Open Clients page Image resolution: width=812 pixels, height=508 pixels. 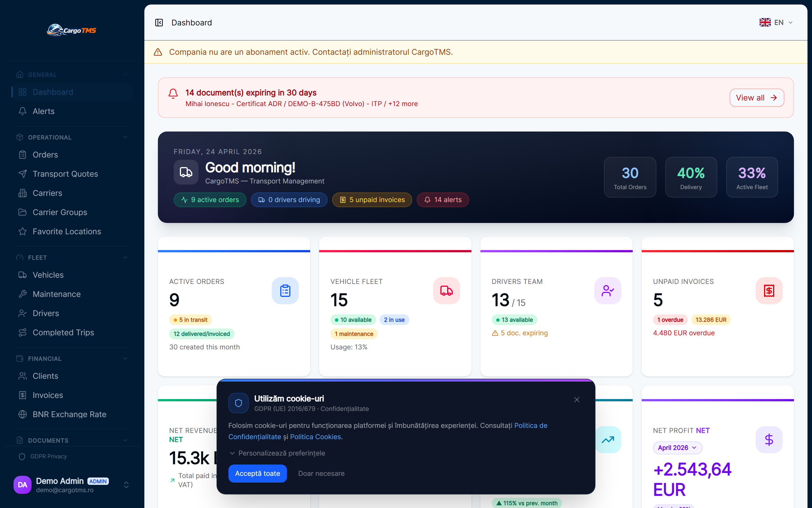tap(72, 376)
